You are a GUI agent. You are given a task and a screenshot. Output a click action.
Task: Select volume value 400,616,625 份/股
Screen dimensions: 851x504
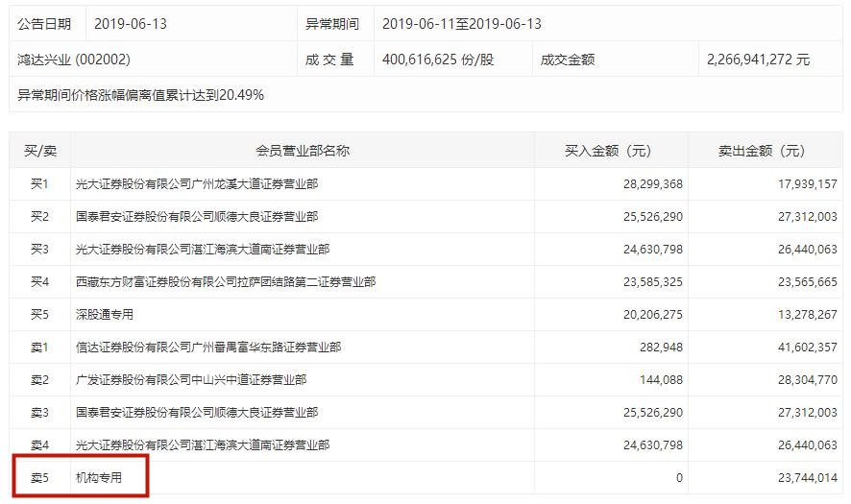pos(438,60)
